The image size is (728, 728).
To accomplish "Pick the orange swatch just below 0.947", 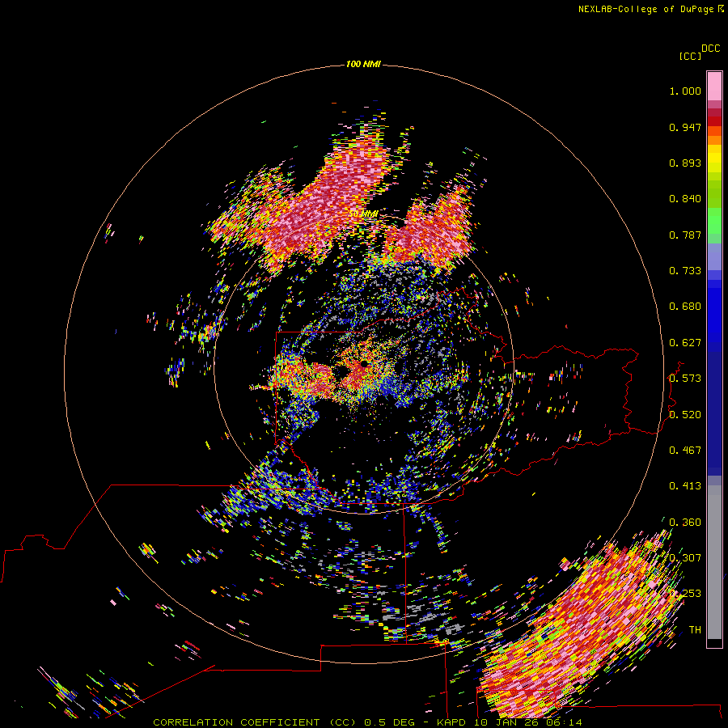I will (x=714, y=140).
